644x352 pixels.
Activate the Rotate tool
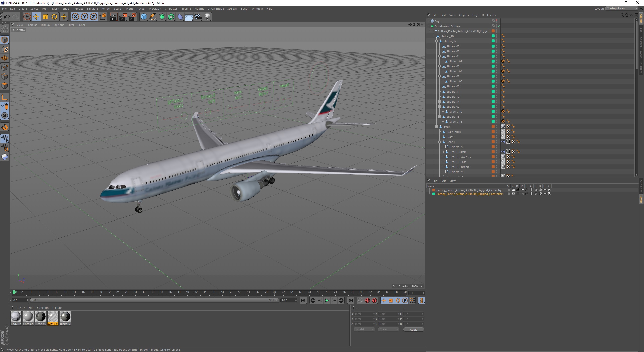pyautogui.click(x=54, y=17)
